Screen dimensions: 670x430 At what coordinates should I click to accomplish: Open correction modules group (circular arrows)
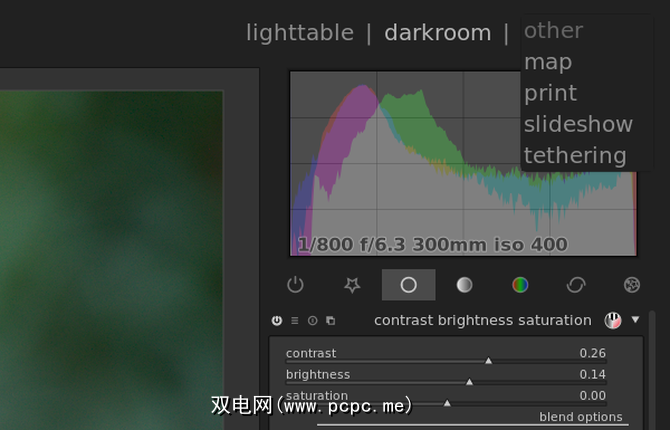pyautogui.click(x=576, y=285)
